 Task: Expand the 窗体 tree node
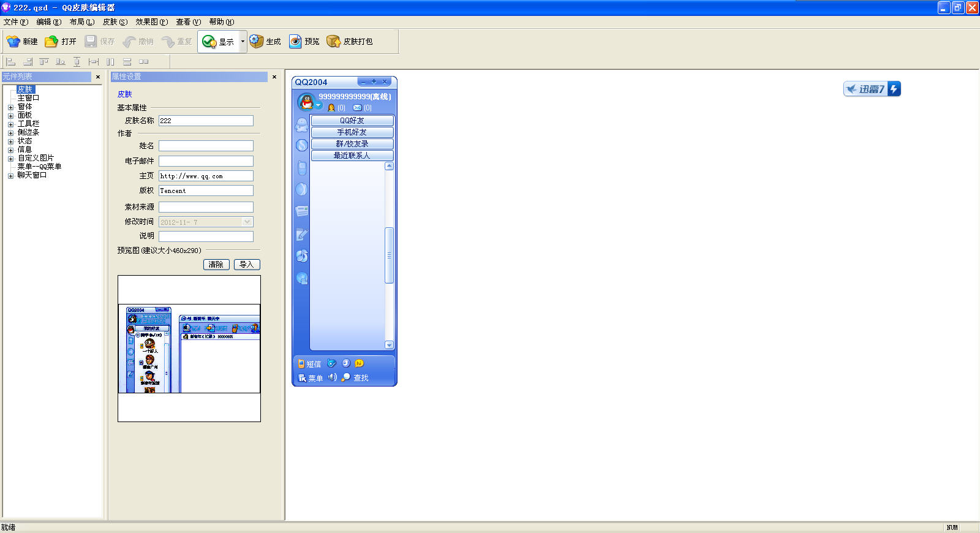[x=10, y=107]
